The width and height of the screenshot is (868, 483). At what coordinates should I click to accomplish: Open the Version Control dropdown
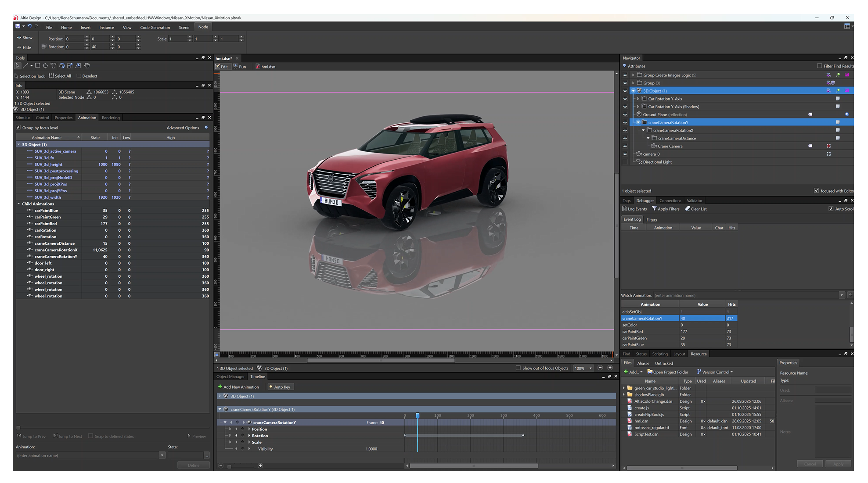(x=715, y=372)
